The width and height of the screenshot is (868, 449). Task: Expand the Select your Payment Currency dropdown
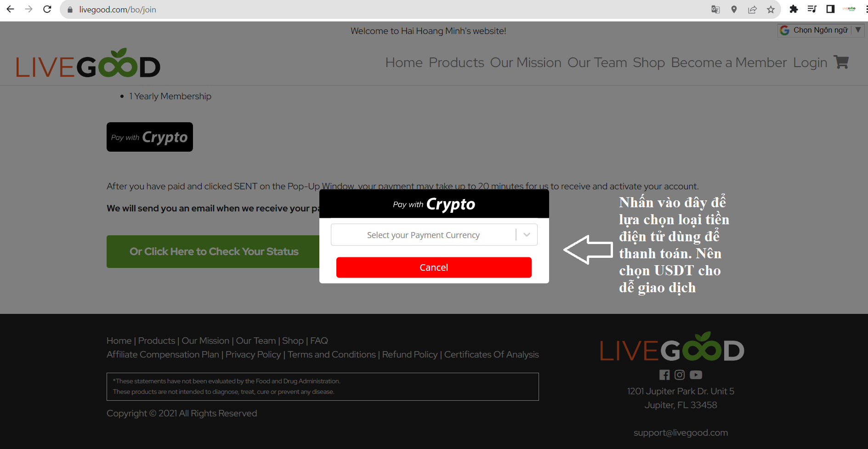pyautogui.click(x=434, y=235)
